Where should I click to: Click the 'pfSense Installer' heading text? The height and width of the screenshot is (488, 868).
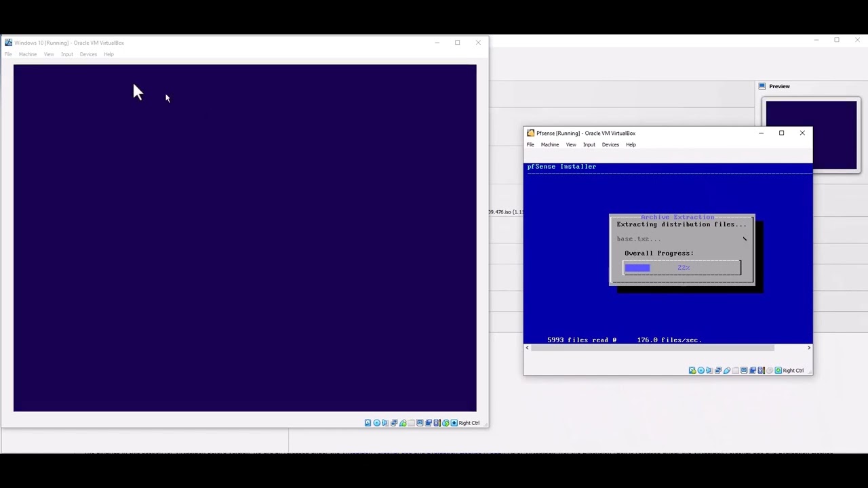tap(562, 166)
